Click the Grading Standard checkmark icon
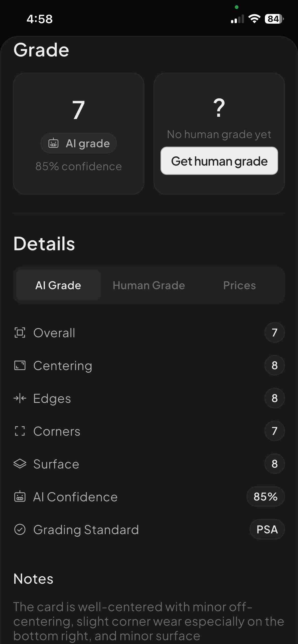 20,530
